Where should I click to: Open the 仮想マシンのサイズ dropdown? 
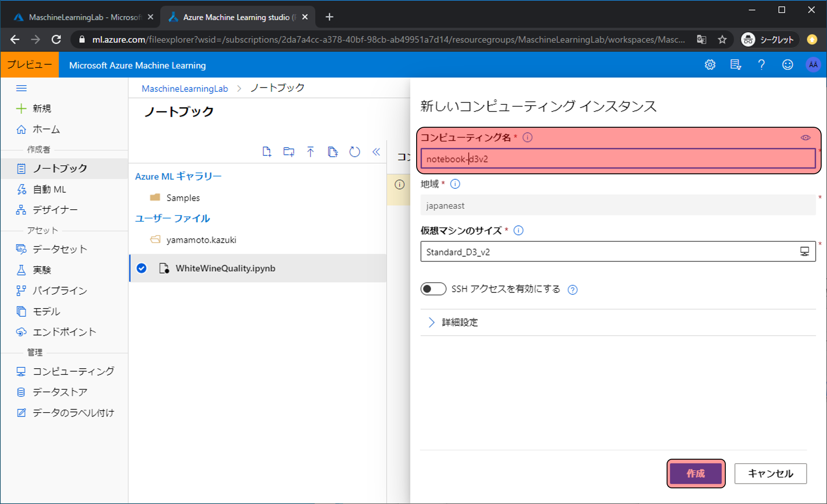617,252
